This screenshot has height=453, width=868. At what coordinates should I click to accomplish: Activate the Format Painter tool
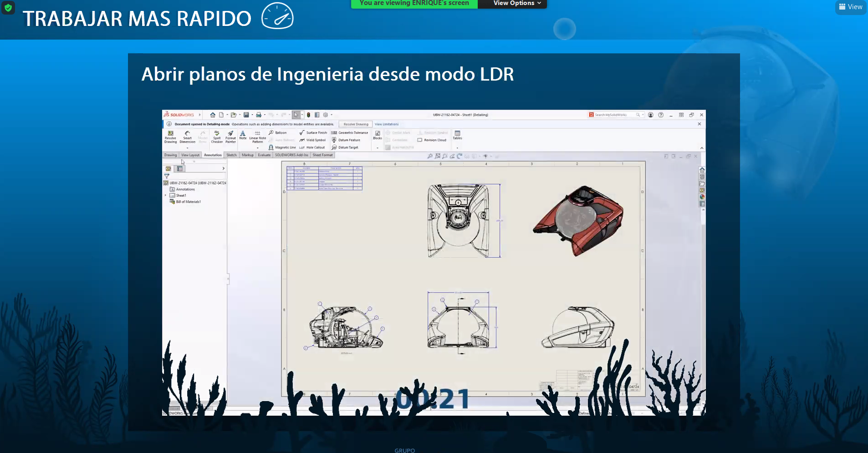230,137
